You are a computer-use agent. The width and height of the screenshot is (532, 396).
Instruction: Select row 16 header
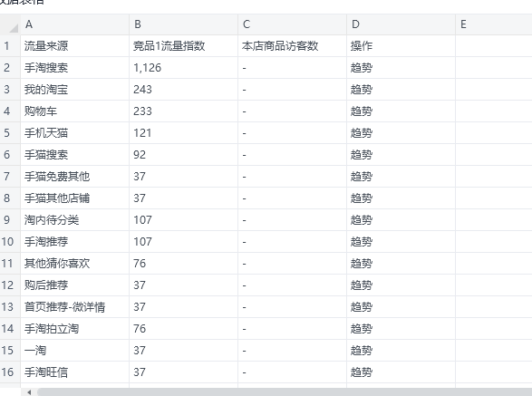point(10,372)
